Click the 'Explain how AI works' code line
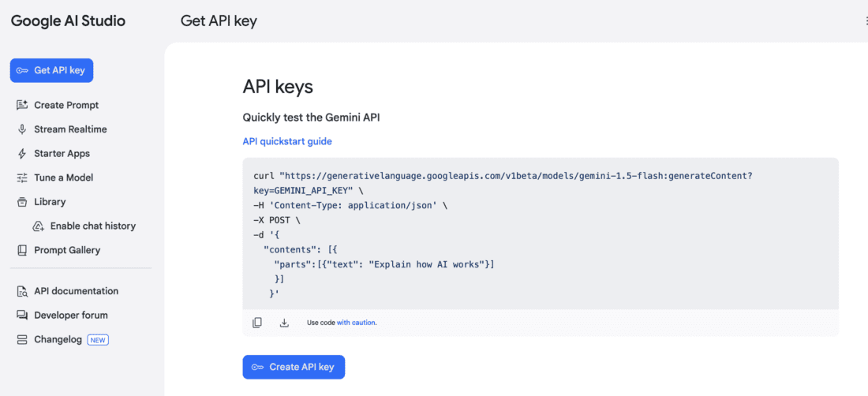The height and width of the screenshot is (396, 868). pos(384,264)
